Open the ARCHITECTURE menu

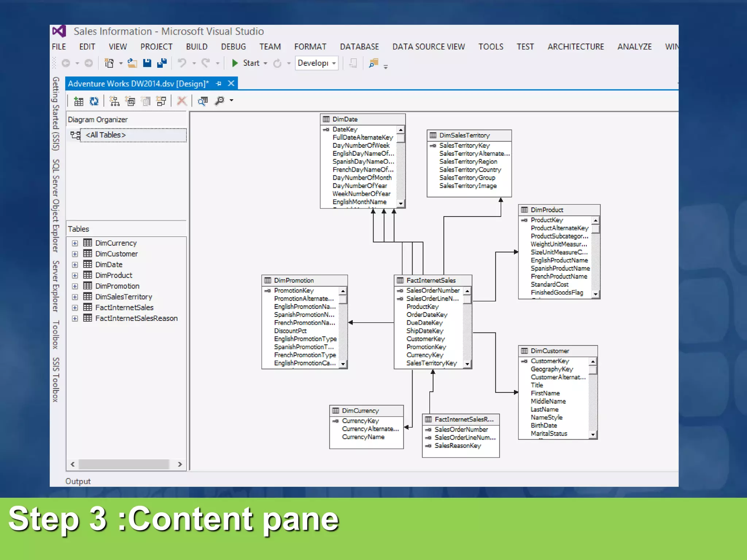coord(576,47)
